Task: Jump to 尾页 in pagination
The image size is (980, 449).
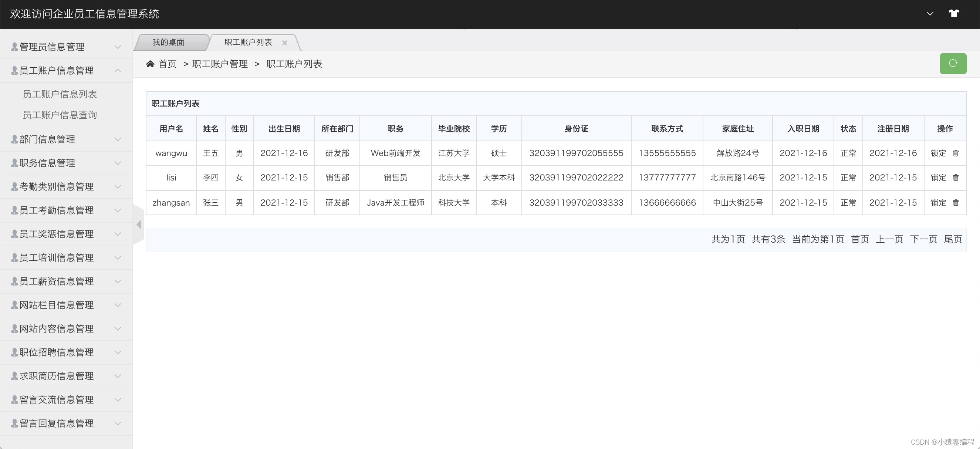Action: click(x=953, y=239)
